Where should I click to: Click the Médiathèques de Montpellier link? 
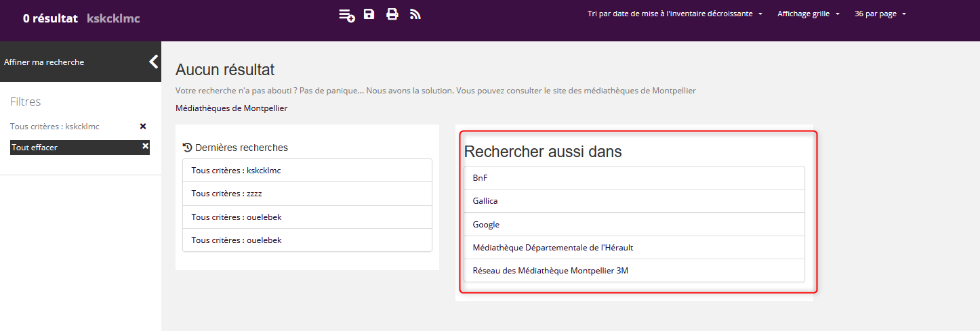[x=231, y=108]
